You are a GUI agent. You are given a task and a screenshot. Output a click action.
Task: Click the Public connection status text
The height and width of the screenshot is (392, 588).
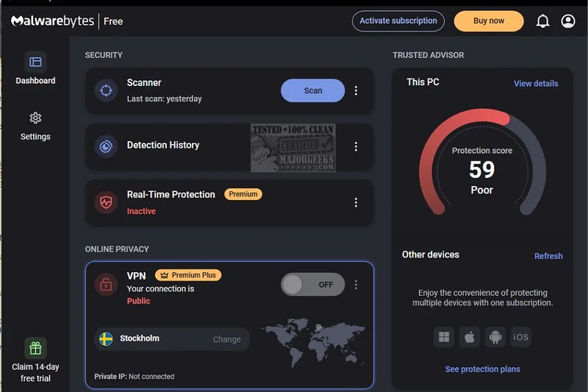138,301
